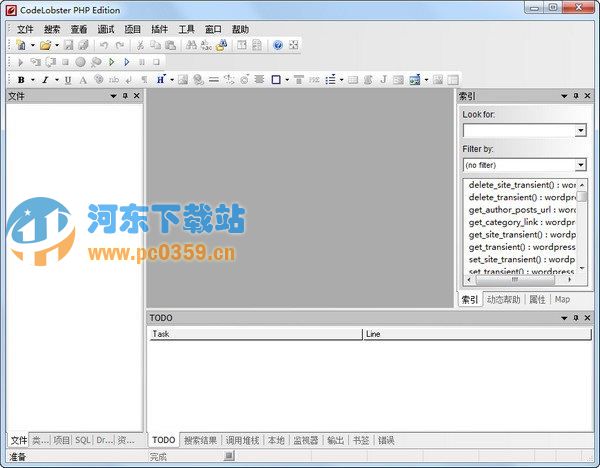Click the Italic I icon
The height and width of the screenshot is (468, 600).
pos(45,80)
